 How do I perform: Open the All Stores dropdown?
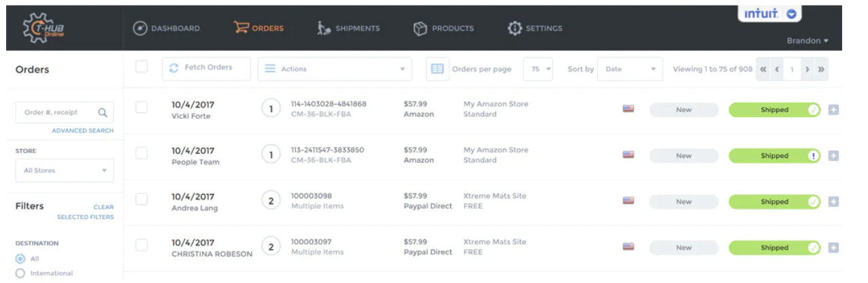65,170
